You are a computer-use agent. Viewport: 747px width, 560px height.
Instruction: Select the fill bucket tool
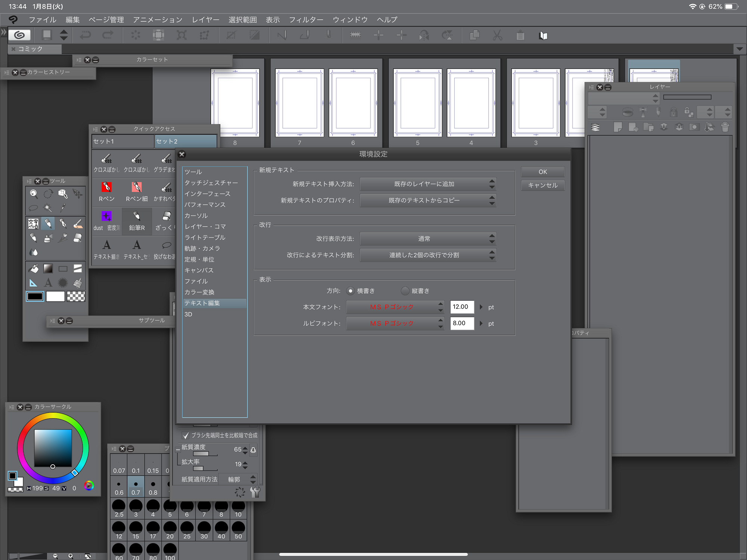[34, 268]
